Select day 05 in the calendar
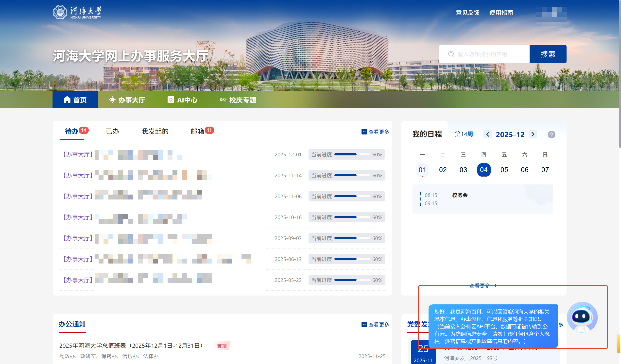The width and height of the screenshot is (621, 364). click(x=504, y=170)
